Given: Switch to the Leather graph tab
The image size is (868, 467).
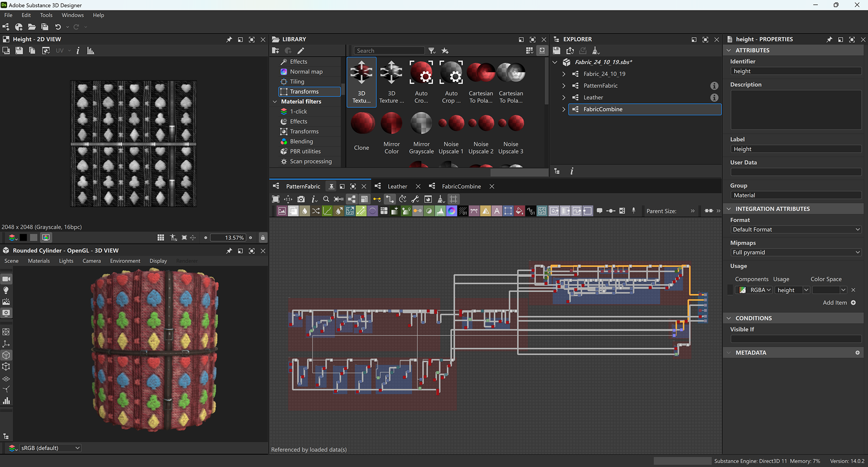Looking at the screenshot, I should pos(397,186).
